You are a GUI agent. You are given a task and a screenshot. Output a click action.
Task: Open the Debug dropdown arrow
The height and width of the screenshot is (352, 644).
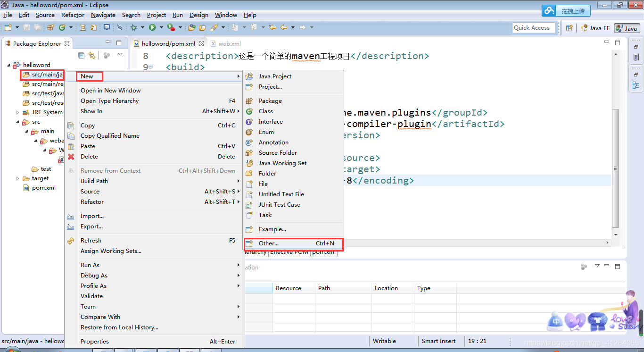(142, 28)
